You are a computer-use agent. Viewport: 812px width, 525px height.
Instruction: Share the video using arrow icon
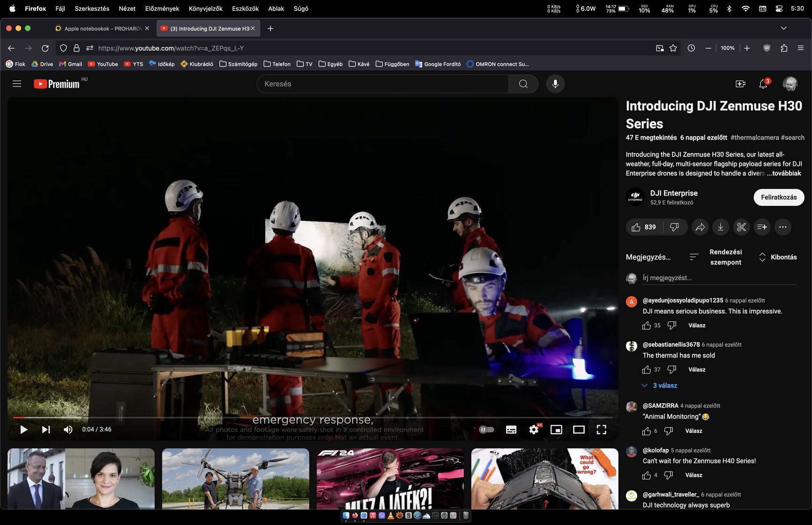pyautogui.click(x=700, y=227)
